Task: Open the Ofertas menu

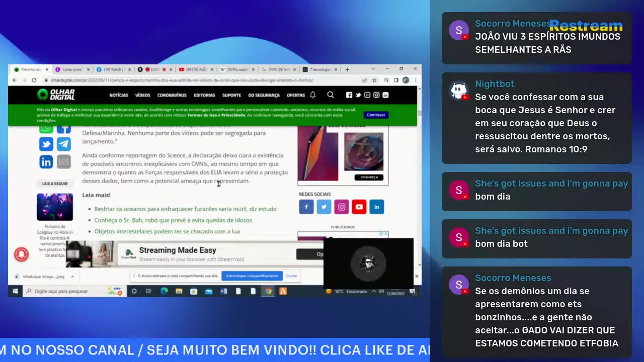Action: [x=296, y=95]
